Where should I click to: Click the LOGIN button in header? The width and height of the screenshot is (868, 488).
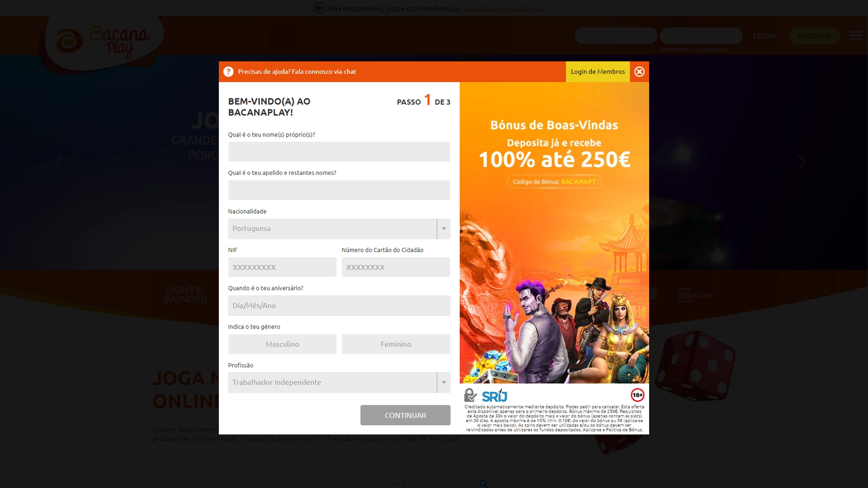[x=764, y=36]
